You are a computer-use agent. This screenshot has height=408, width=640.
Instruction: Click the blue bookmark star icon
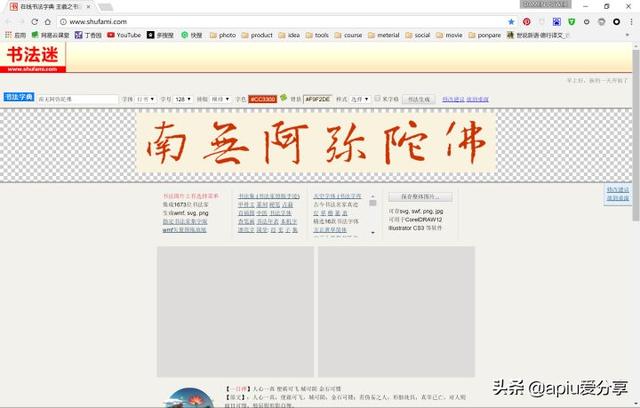(511, 22)
